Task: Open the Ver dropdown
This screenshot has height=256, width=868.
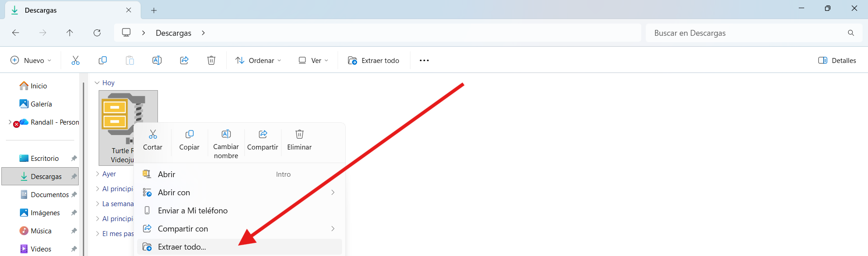Action: 313,60
